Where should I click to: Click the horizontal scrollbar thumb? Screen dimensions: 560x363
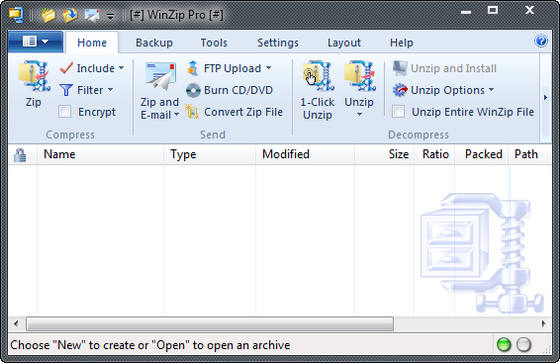point(210,324)
